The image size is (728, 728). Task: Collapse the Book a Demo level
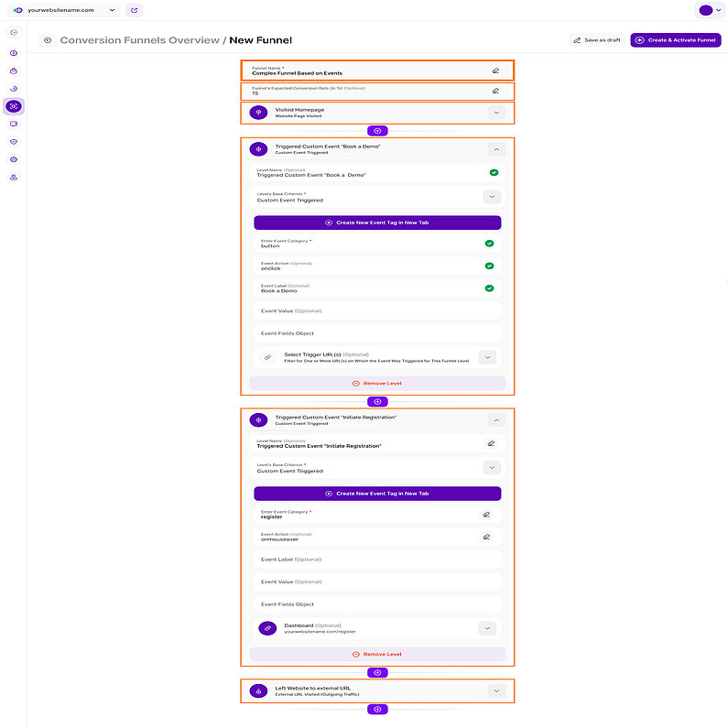point(495,148)
